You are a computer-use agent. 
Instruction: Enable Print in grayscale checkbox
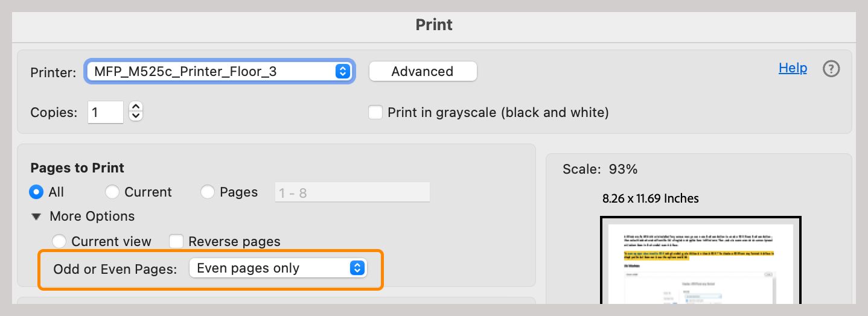point(375,112)
